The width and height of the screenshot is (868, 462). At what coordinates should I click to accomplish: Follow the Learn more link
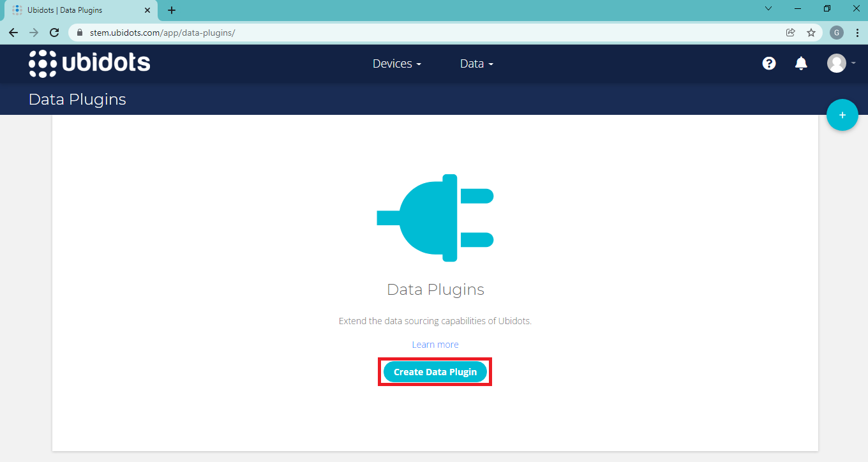435,345
